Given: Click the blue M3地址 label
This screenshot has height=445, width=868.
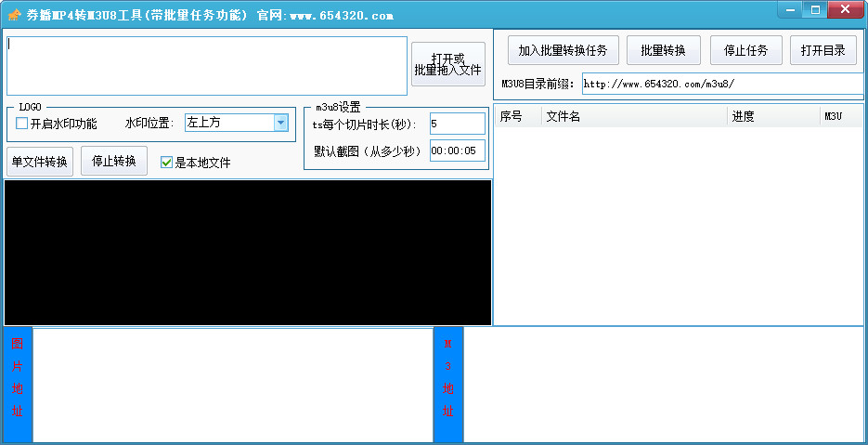Looking at the screenshot, I should (x=448, y=386).
